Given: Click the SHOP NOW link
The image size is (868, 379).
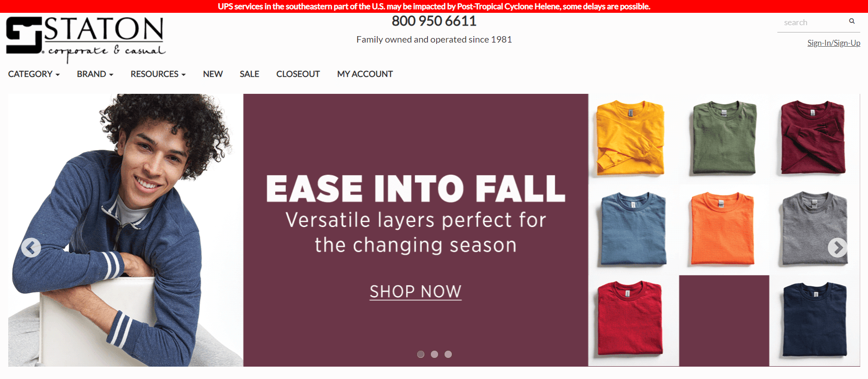Looking at the screenshot, I should click(416, 292).
